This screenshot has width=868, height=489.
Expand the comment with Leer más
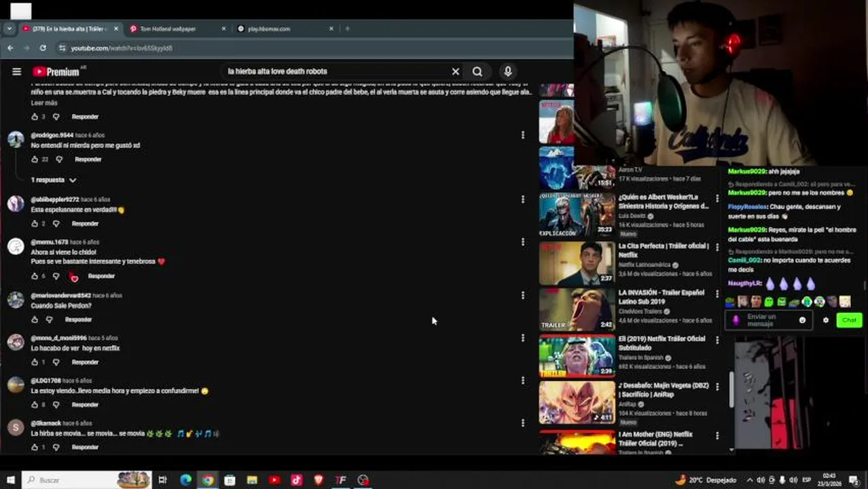[x=44, y=103]
